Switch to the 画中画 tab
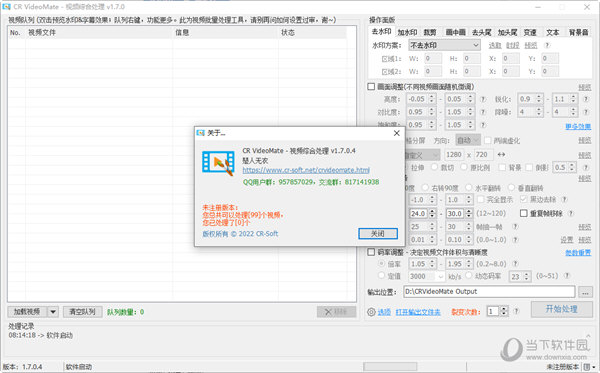Image resolution: width=600 pixels, height=373 pixels. pos(455,33)
